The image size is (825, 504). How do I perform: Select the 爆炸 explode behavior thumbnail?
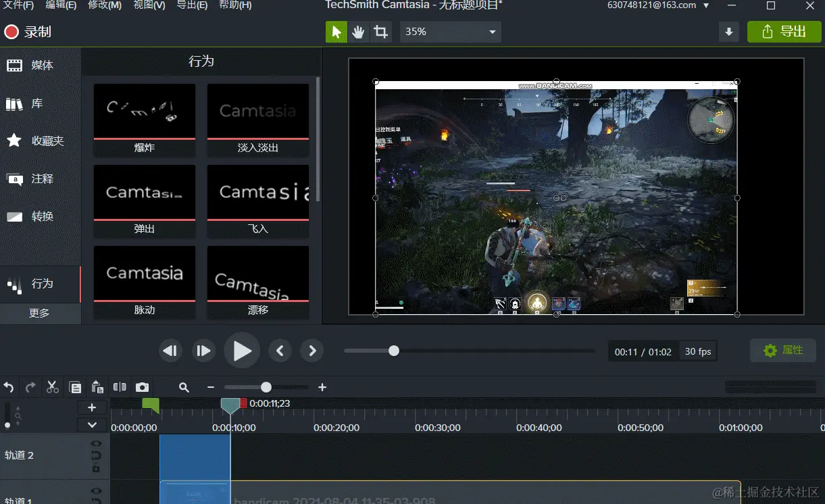(145, 119)
